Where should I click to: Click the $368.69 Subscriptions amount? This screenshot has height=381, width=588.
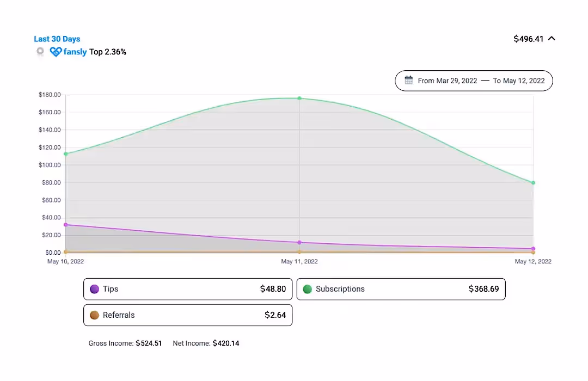tap(484, 289)
